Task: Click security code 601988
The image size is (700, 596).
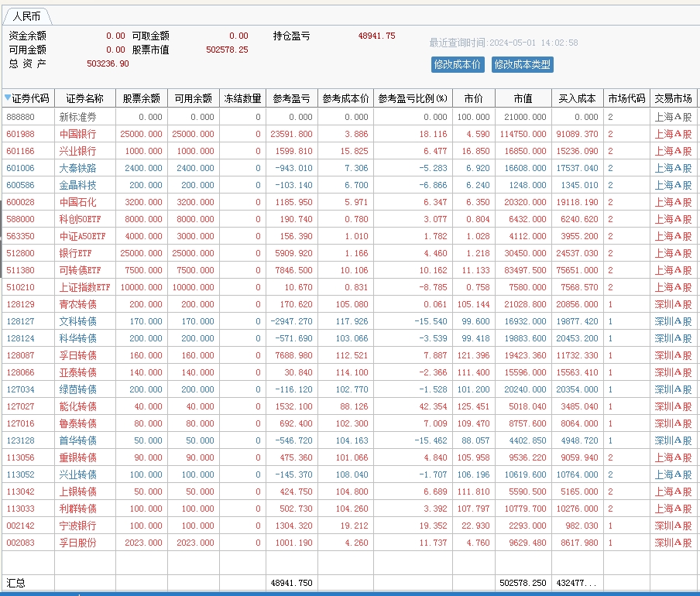Action: coord(21,134)
